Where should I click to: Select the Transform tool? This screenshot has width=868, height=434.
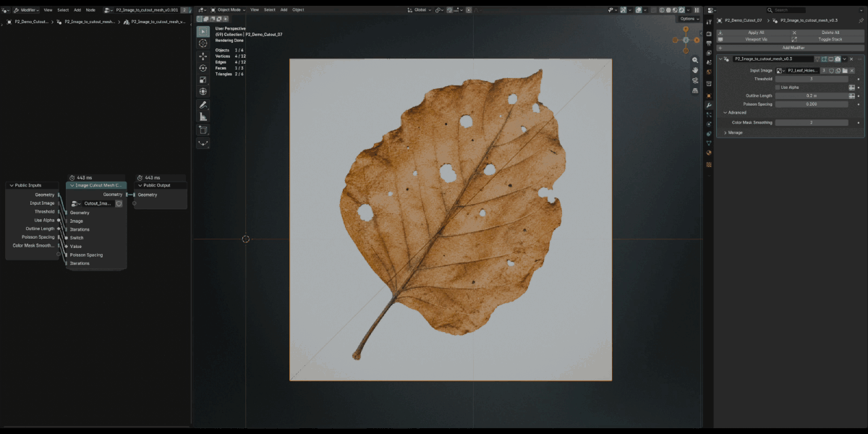(x=203, y=91)
